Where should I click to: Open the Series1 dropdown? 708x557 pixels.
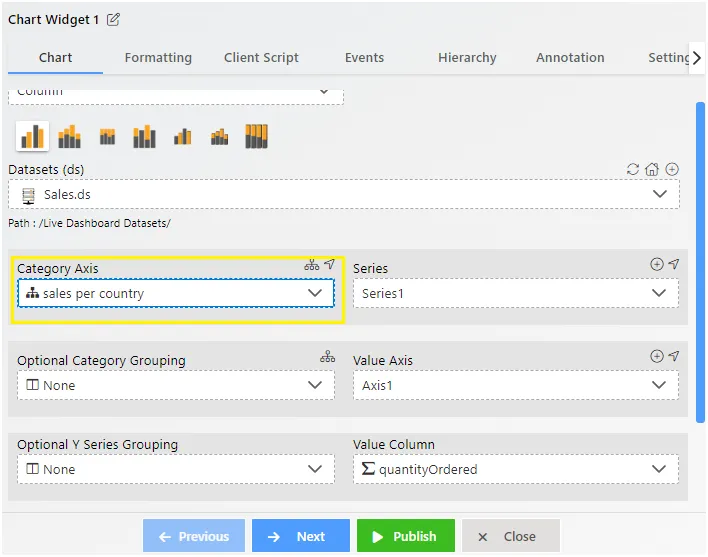pyautogui.click(x=516, y=293)
